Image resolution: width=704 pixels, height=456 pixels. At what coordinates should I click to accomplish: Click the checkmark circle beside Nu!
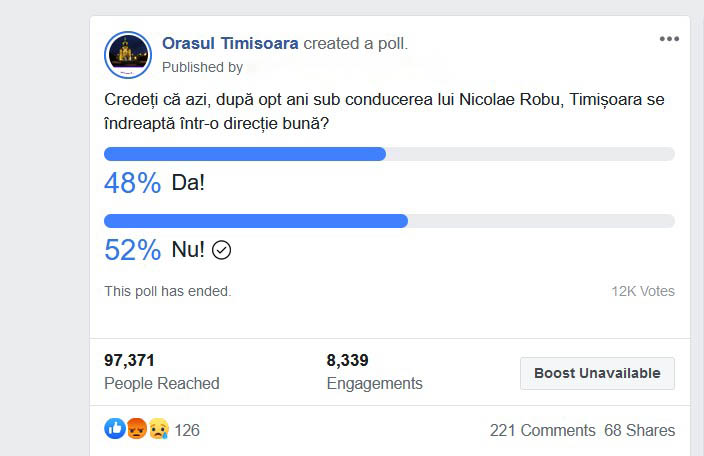[x=222, y=250]
